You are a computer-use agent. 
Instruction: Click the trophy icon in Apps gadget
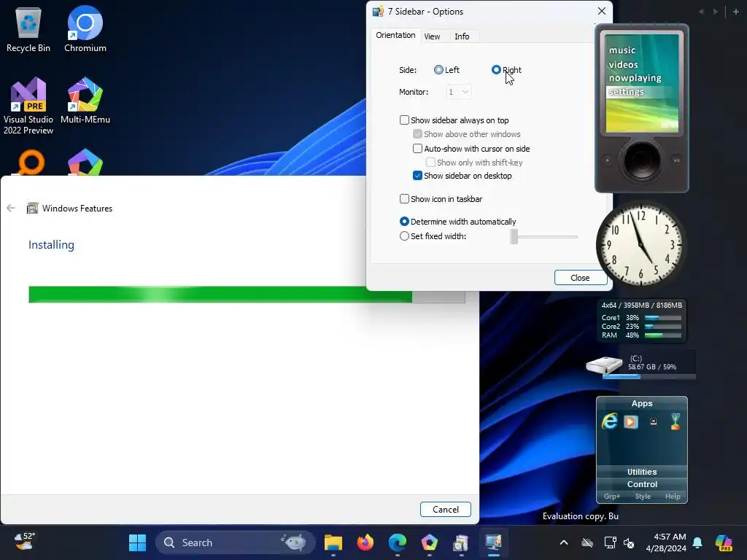coord(675,421)
